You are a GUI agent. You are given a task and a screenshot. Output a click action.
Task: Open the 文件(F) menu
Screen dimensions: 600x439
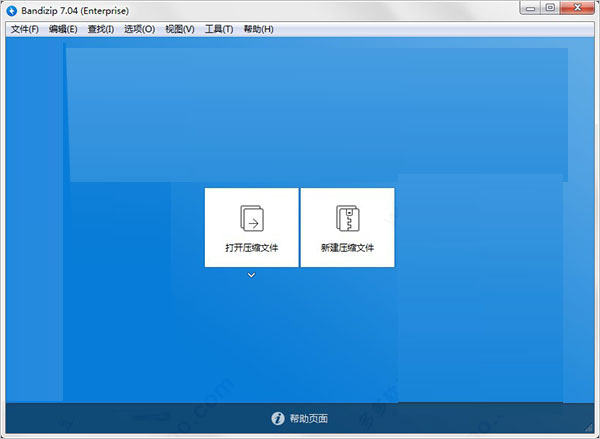(x=24, y=29)
